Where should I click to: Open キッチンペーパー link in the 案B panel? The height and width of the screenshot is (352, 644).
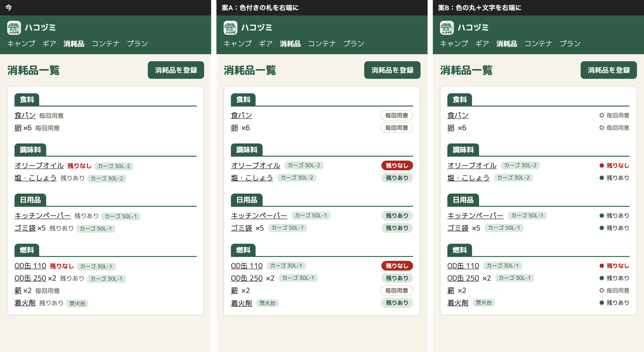[475, 215]
